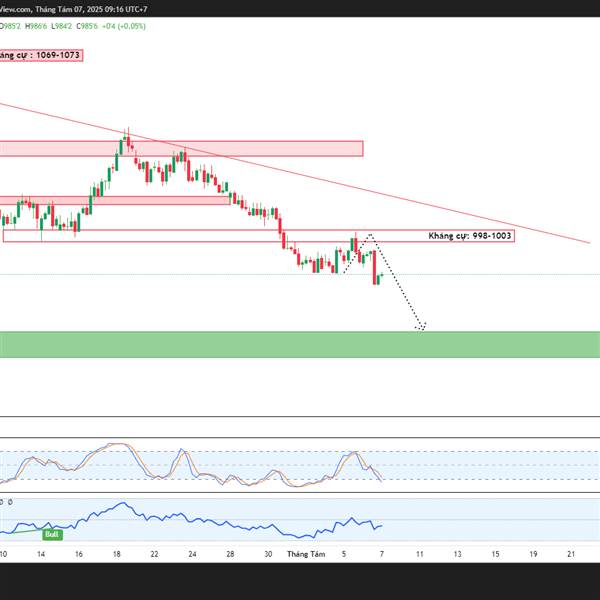This screenshot has width=600, height=600.
Task: Click the green "Bull" divergence tag
Action: coord(52,534)
